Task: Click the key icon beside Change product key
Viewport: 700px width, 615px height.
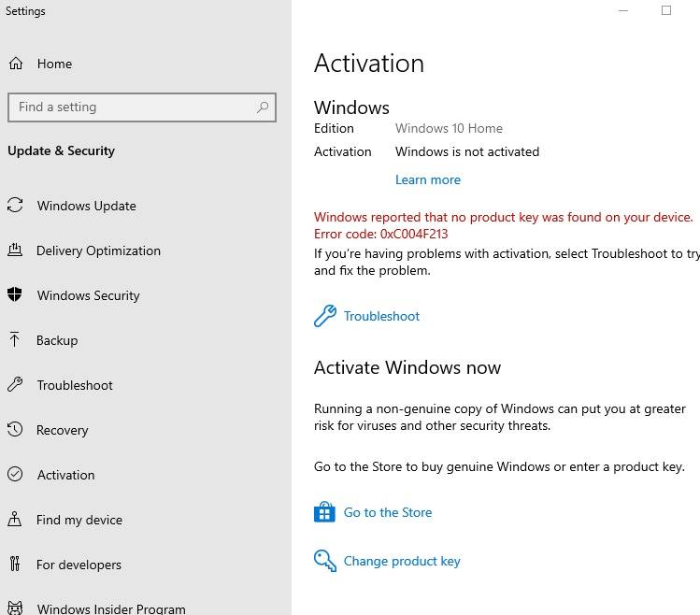Action: coord(325,561)
